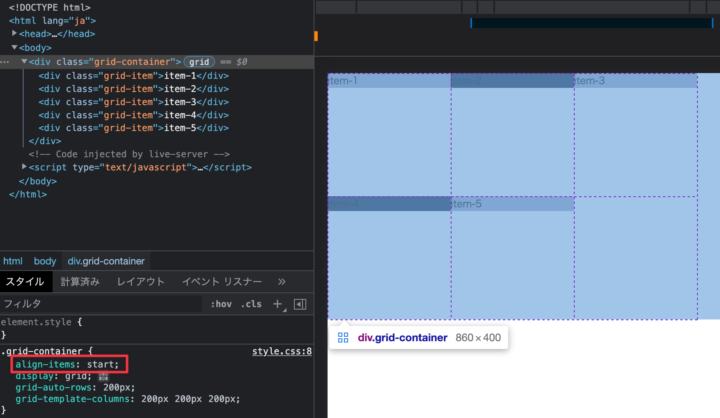Edit the align-items: start declaration
Image resolution: width=720 pixels, height=418 pixels.
point(67,364)
